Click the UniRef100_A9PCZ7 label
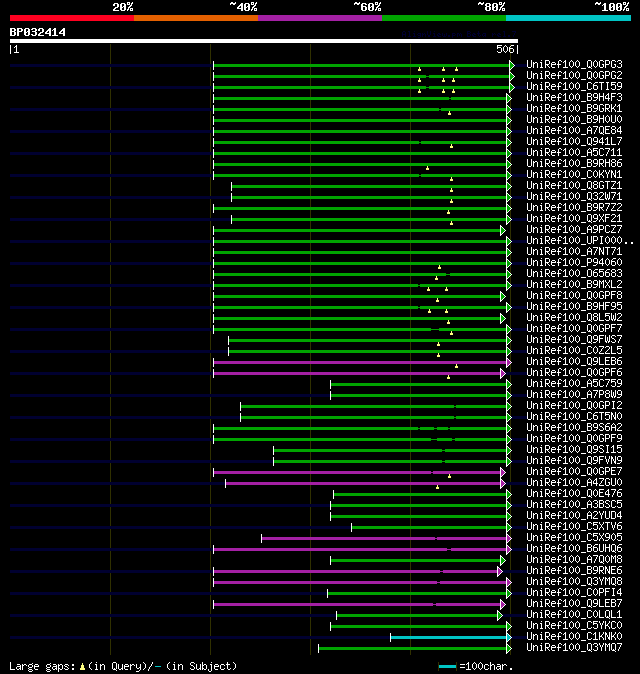640x674 pixels. click(574, 230)
